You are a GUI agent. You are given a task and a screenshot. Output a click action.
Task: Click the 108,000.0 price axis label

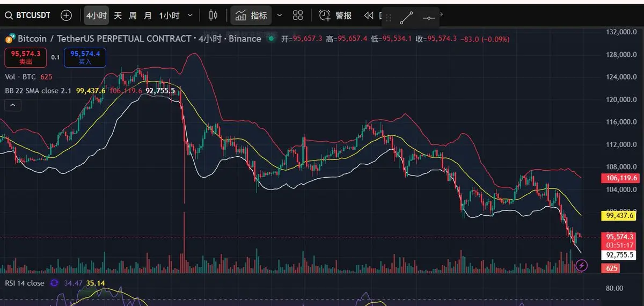(x=620, y=167)
